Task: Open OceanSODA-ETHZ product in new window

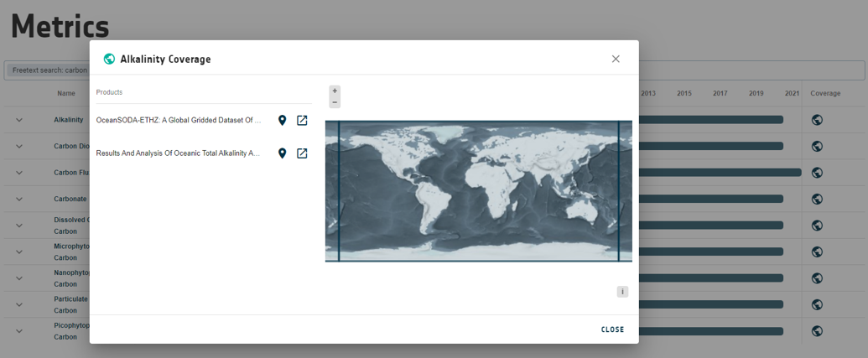Action: pos(302,121)
